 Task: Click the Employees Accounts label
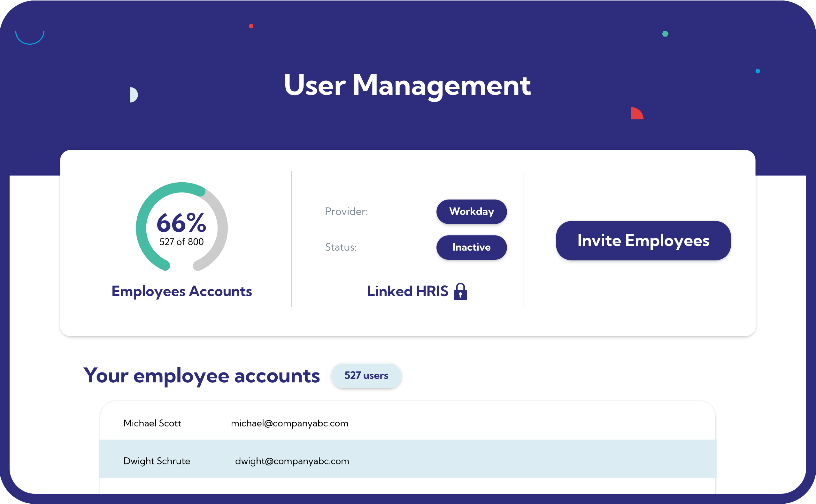181,291
